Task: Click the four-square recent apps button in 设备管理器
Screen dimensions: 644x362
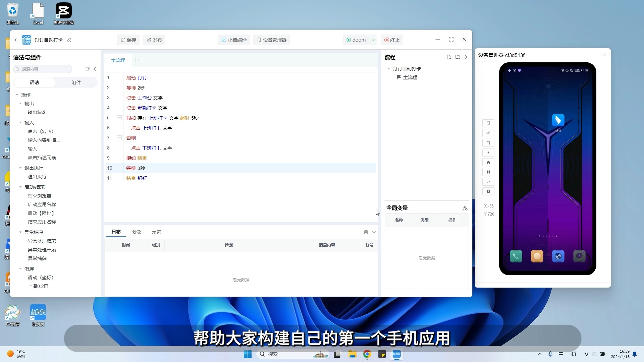Action: click(488, 172)
